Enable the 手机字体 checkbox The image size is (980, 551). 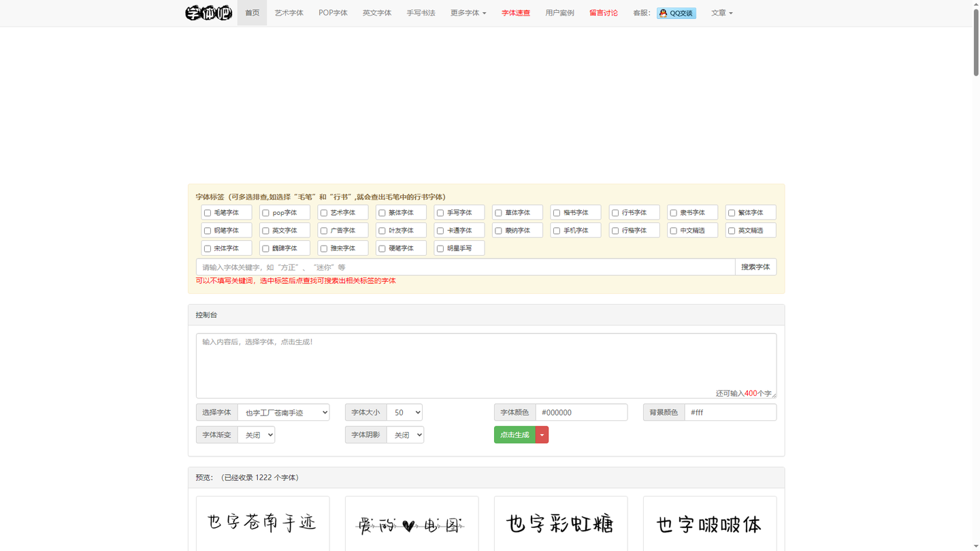pyautogui.click(x=557, y=231)
